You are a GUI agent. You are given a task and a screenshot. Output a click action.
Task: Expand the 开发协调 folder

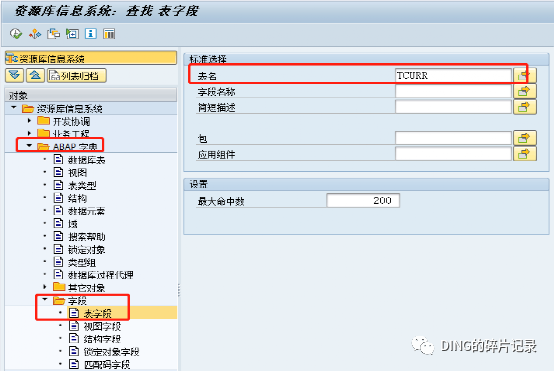coord(29,121)
